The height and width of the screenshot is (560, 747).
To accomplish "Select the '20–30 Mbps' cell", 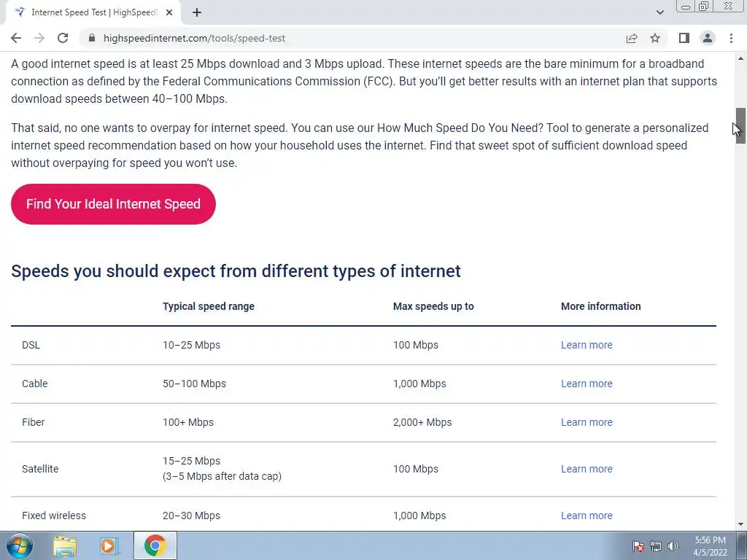I will pyautogui.click(x=191, y=516).
